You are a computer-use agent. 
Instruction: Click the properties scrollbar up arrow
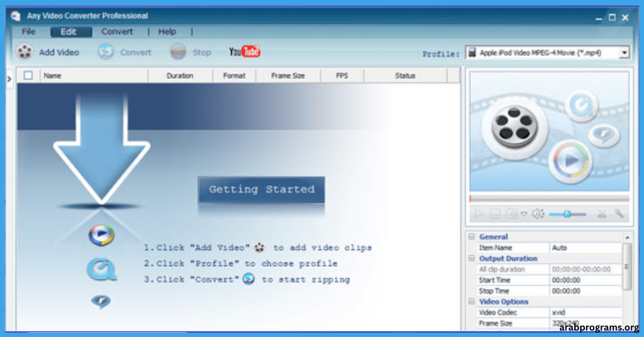[626, 237]
